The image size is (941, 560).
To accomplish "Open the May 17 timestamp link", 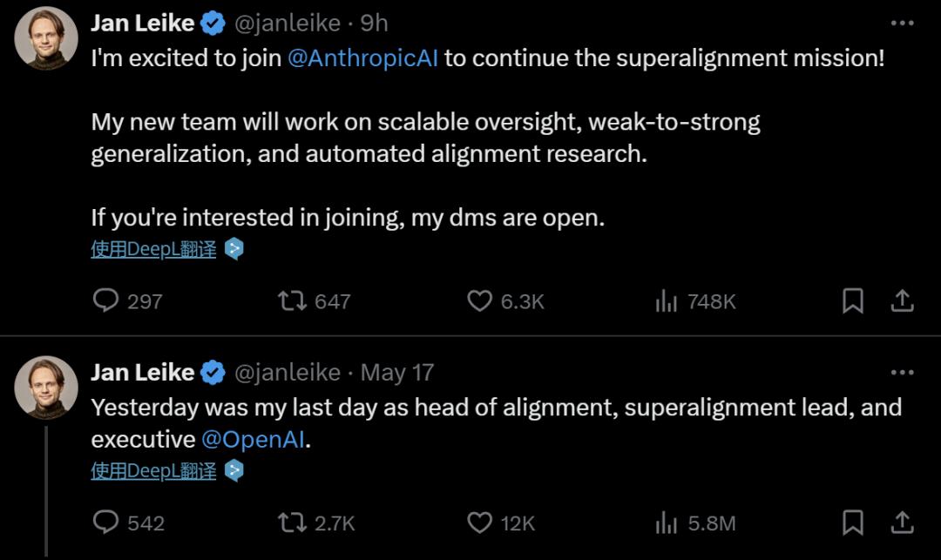I will pos(396,373).
